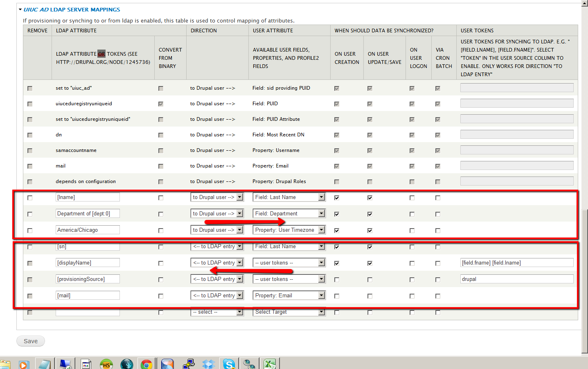This screenshot has height=369, width=588.
Task: Start Microsoft Excel from the taskbar
Action: pos(270,364)
